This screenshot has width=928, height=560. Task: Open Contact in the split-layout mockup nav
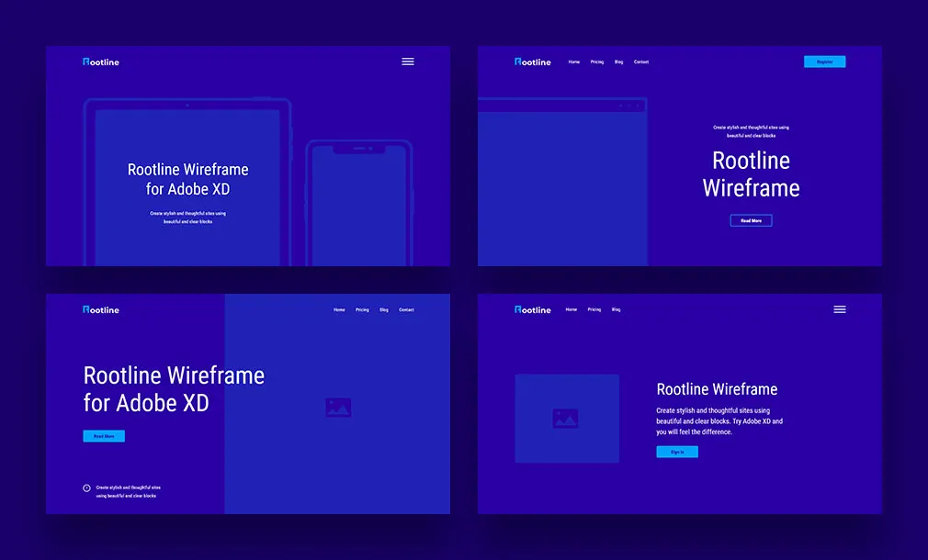coord(407,309)
